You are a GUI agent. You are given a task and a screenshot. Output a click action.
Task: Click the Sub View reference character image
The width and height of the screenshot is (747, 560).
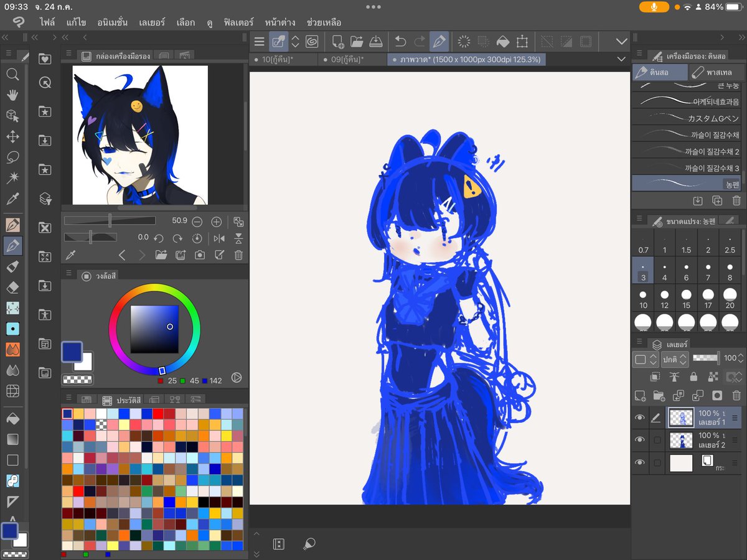point(140,135)
